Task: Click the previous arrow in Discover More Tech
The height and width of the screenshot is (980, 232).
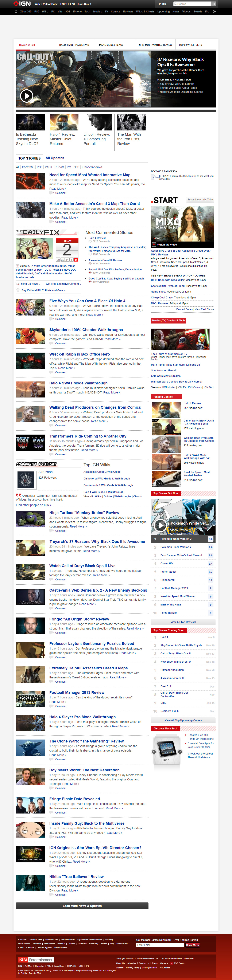Action: (154, 752)
